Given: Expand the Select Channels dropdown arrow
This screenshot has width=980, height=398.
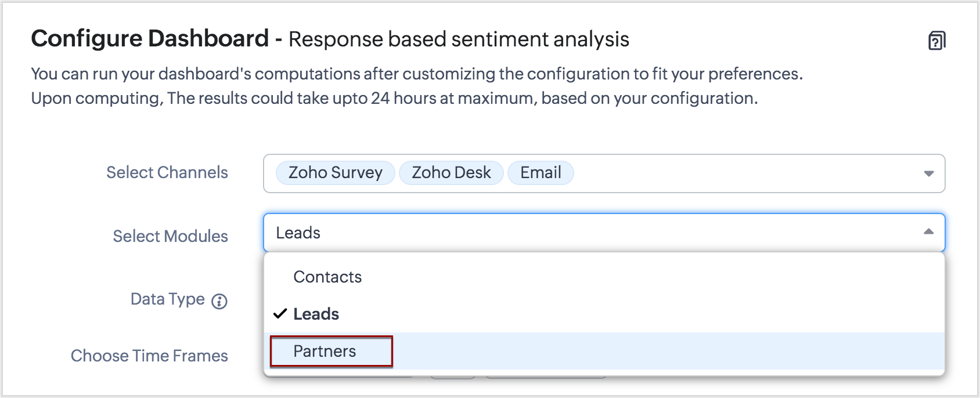Looking at the screenshot, I should [928, 173].
